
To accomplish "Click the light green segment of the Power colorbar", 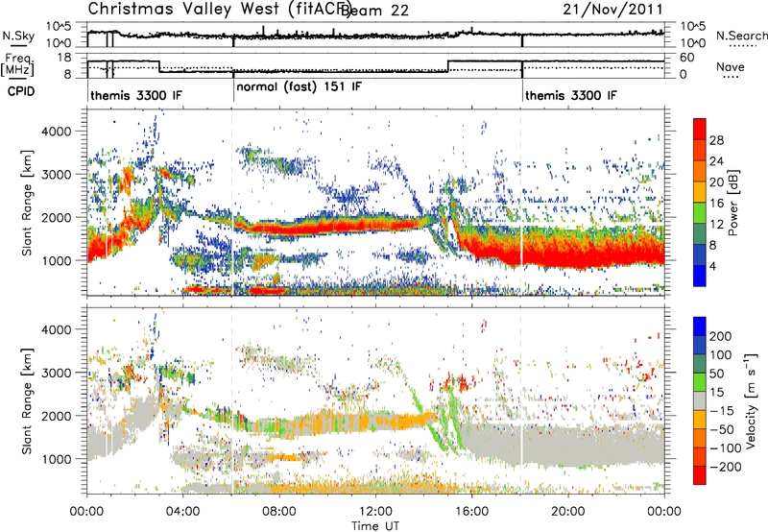I will click(700, 213).
